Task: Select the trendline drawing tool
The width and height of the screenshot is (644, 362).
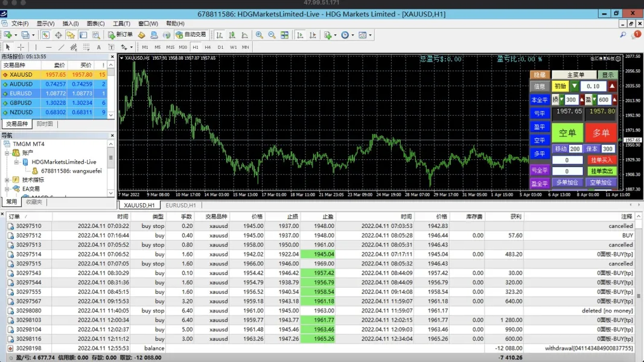Action: tap(61, 47)
